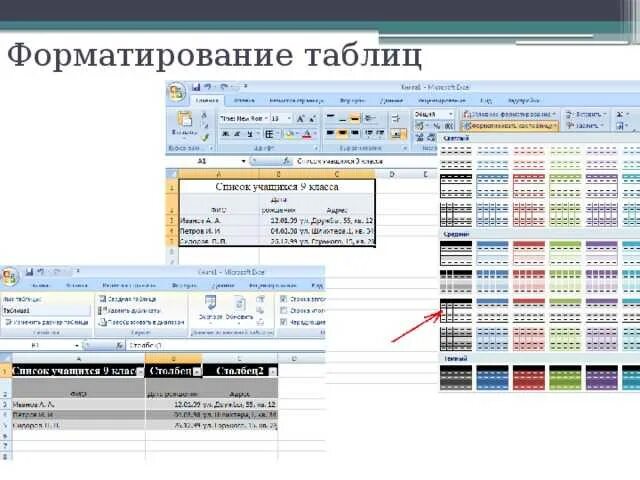Click Сводная таблица button in lower window
640x480 pixels.
tap(127, 299)
